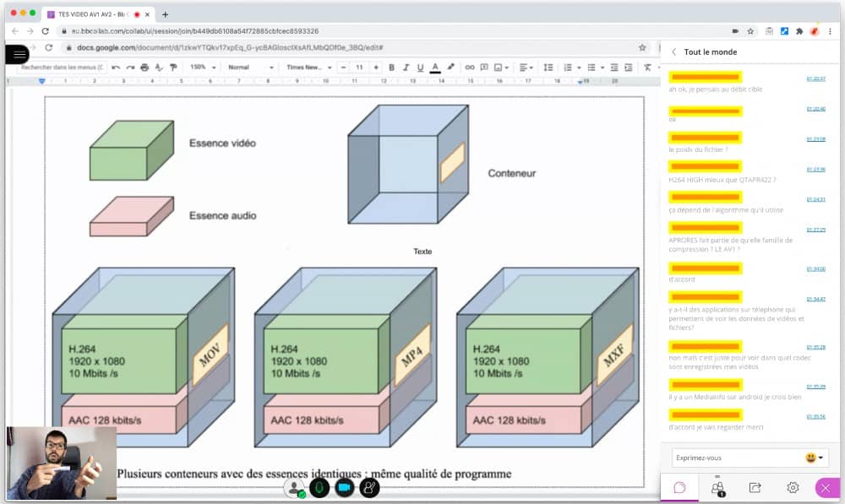Apply bold formatting in Docs toolbar
This screenshot has height=504, width=845.
tap(391, 68)
